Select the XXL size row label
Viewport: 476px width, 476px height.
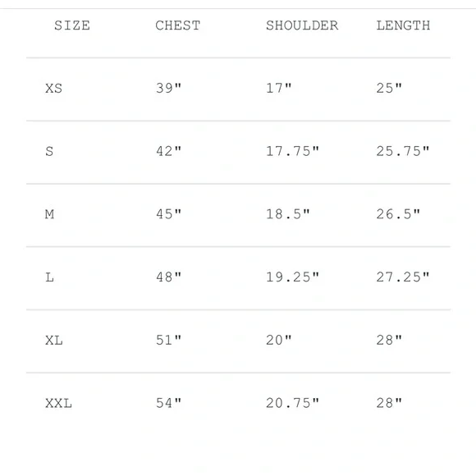tap(58, 403)
